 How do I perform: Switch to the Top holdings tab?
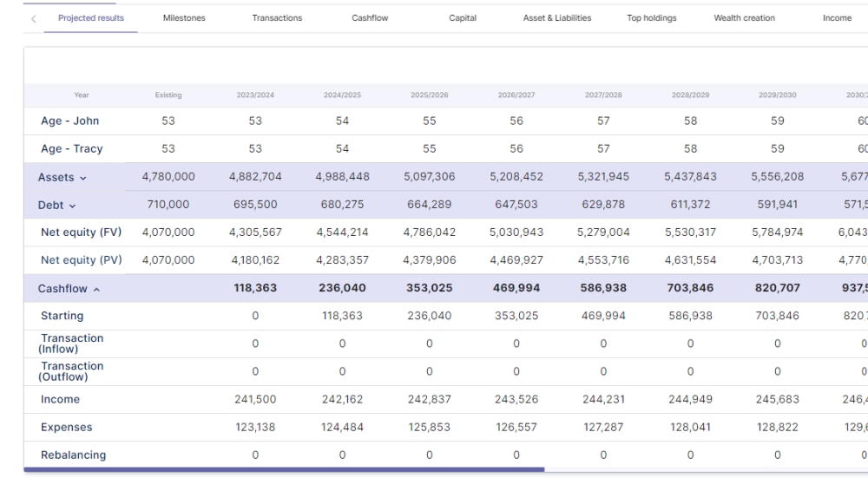652,18
